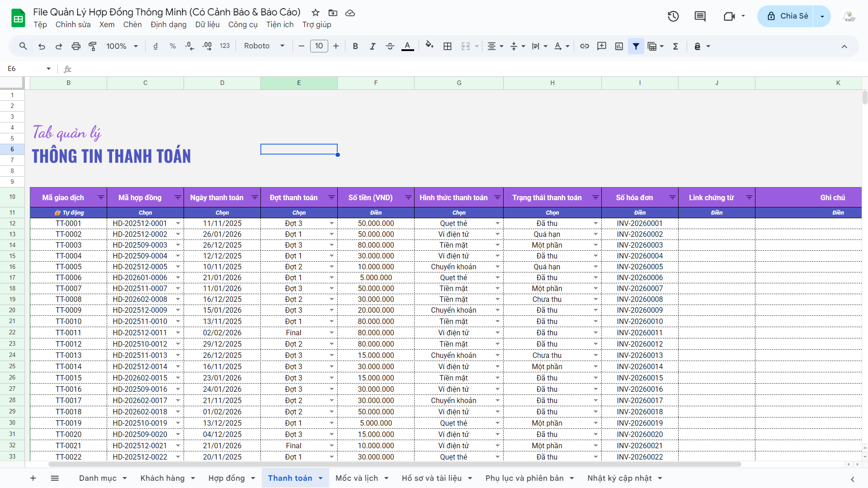Toggle bold formatting
This screenshot has width=868, height=488.
[x=355, y=46]
